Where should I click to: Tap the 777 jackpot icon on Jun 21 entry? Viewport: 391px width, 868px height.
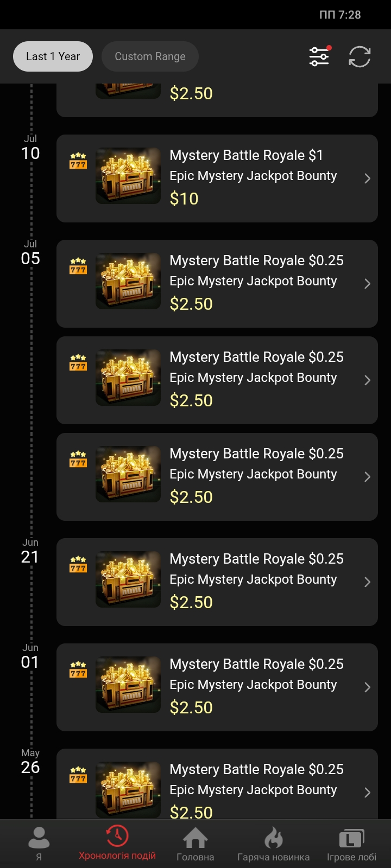(78, 565)
